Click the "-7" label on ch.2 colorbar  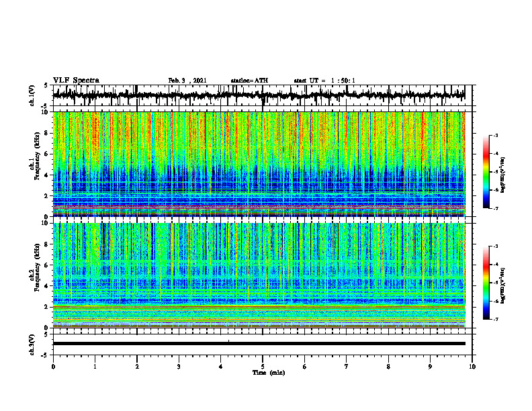(x=496, y=319)
